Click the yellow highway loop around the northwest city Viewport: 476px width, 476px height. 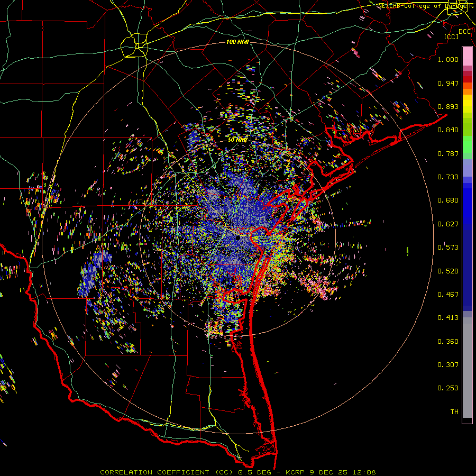point(134,46)
